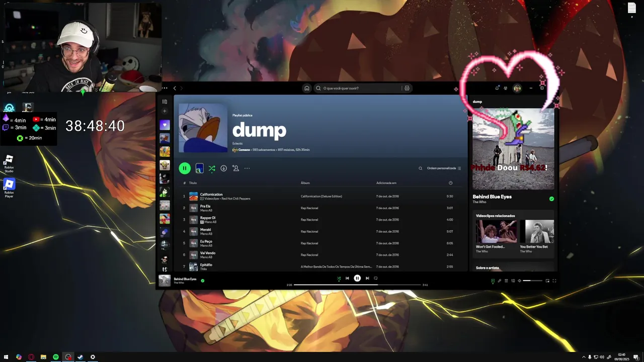
Task: Click the dump playlist cover image
Action: (x=203, y=128)
